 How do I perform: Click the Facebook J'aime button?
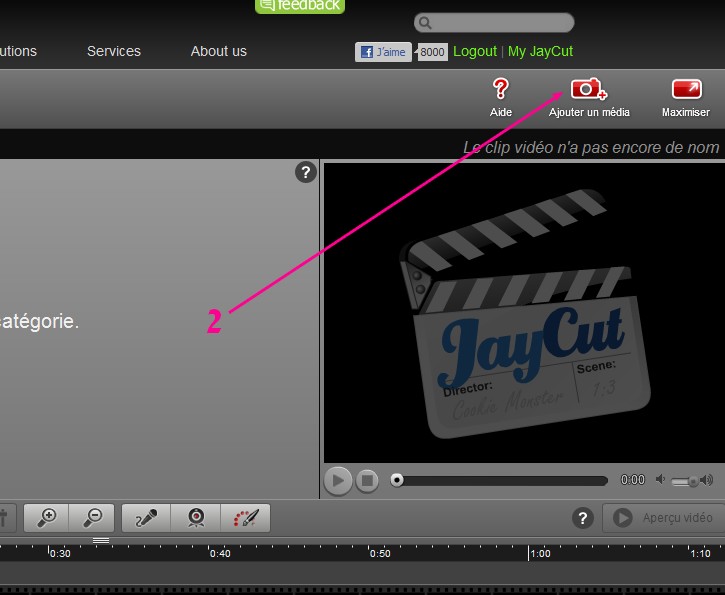point(383,52)
